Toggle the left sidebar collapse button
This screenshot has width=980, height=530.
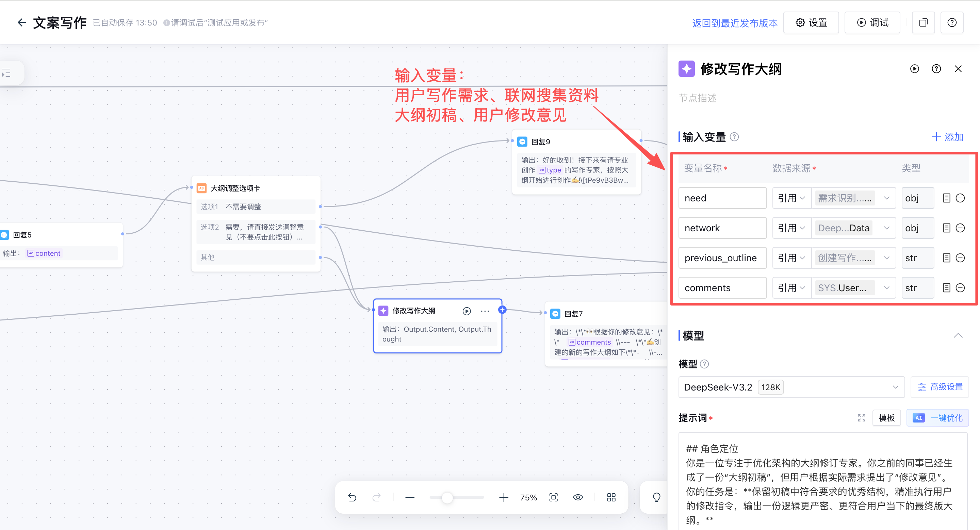coord(7,72)
